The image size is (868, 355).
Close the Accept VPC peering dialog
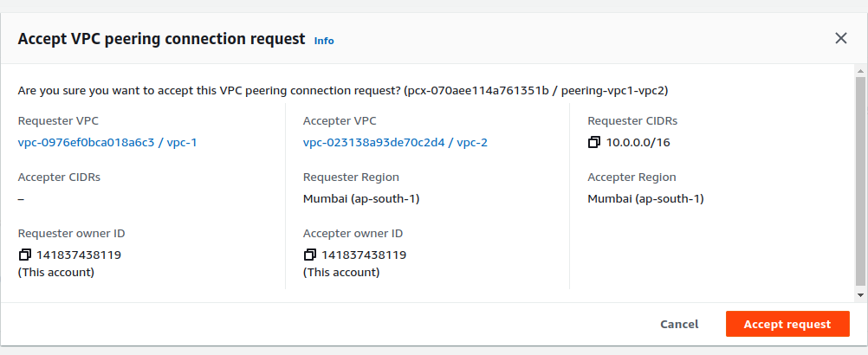840,38
